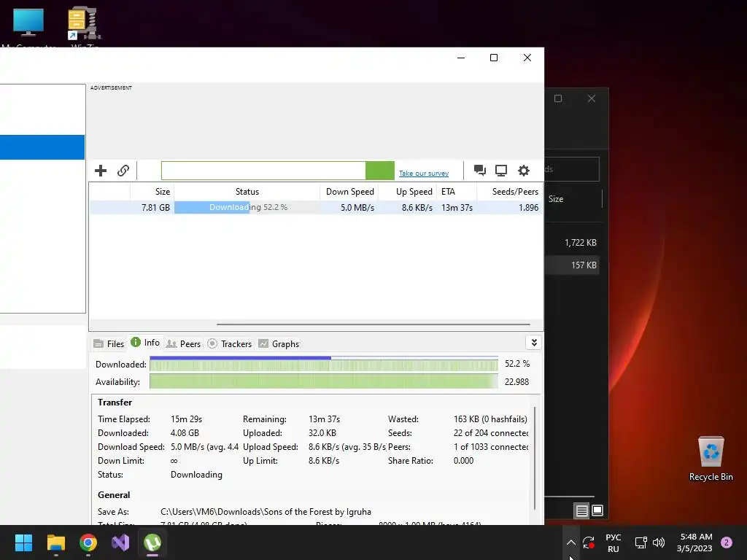Click the Save As path text
This screenshot has height=560, width=747.
pos(266,512)
